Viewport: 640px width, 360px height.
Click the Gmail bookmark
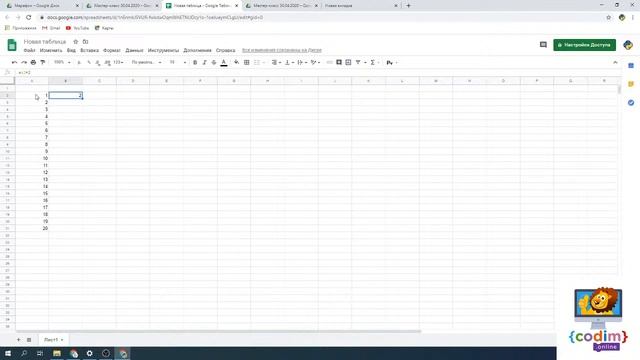(51, 28)
